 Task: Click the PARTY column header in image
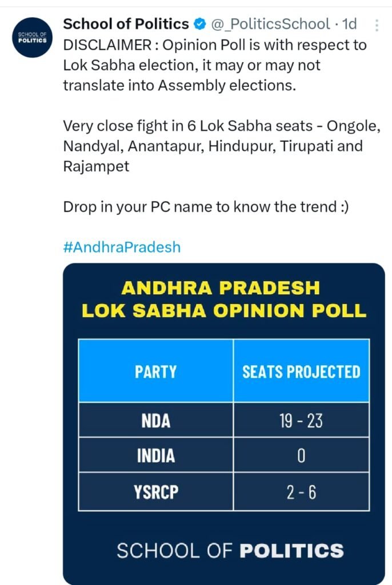(x=155, y=371)
